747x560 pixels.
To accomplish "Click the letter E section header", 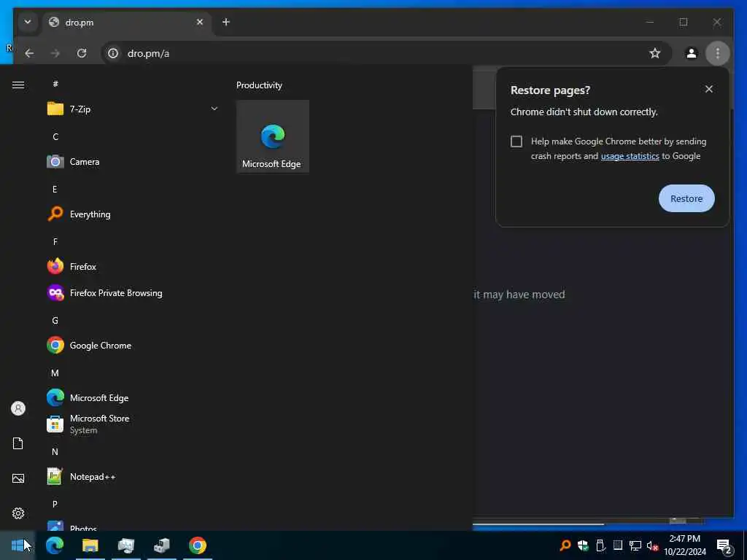I will (x=55, y=189).
